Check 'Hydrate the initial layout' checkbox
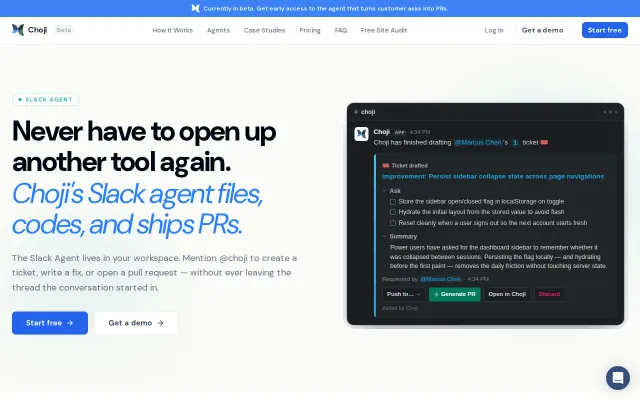 tap(393, 212)
